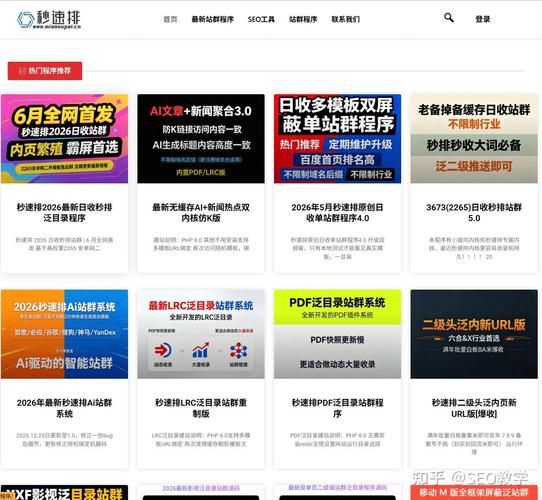This screenshot has width=542, height=500.
Task: Open the 最新LRC泛目录站群系统 banner thumbnail
Action: [x=201, y=334]
